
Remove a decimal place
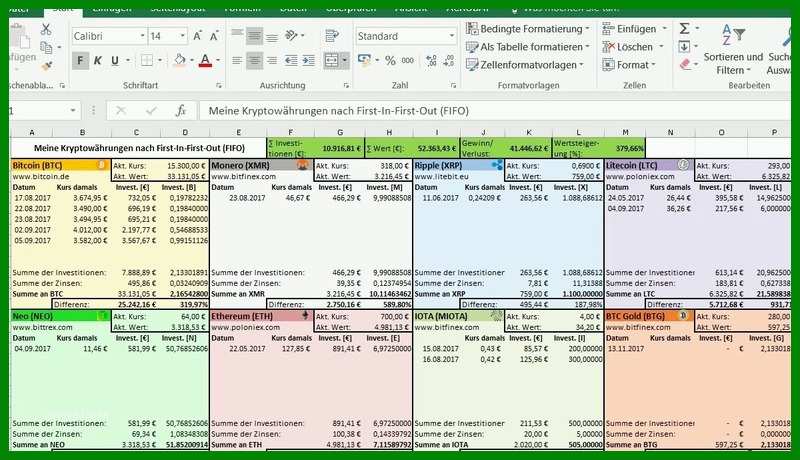click(x=449, y=61)
